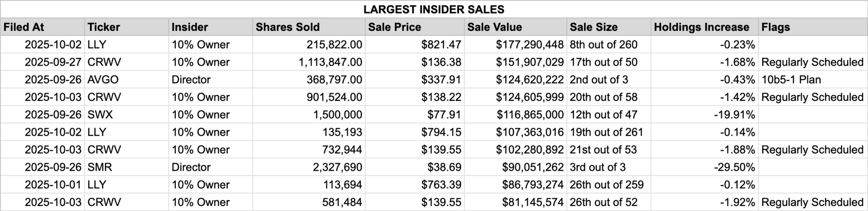Screen dimensions: 868x211
Task: Click the 10b5-1 Plan flag cell
Action: (x=813, y=80)
